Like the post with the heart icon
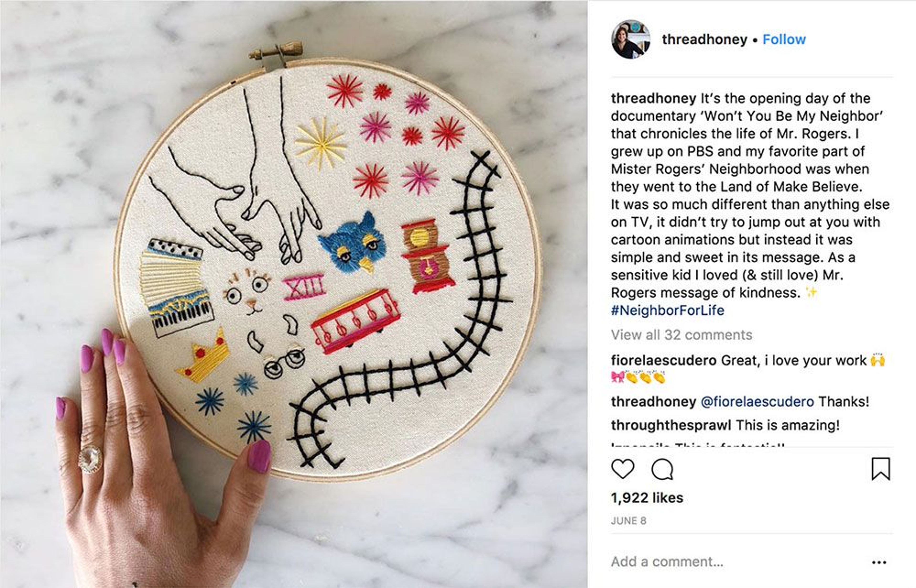The height and width of the screenshot is (588, 916). coord(623,469)
